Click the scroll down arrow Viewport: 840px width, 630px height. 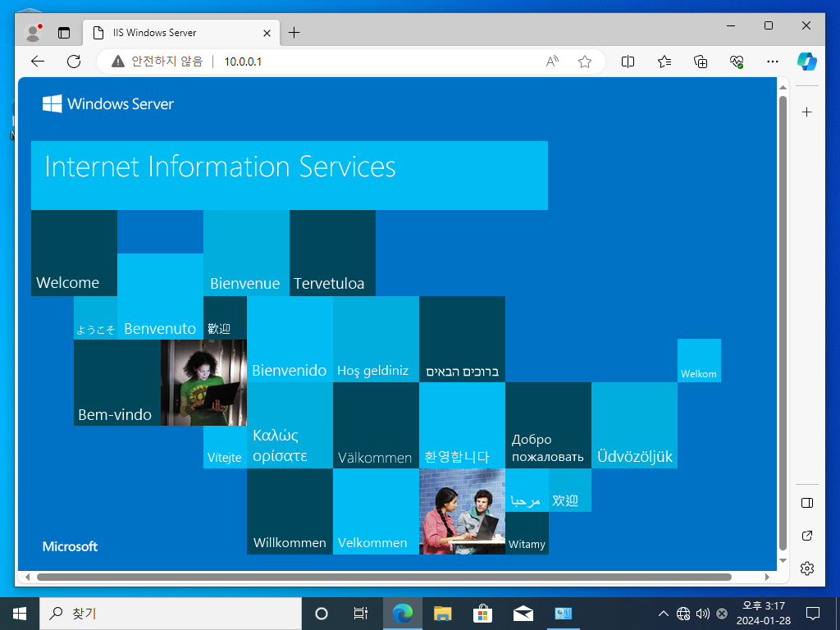tap(783, 560)
